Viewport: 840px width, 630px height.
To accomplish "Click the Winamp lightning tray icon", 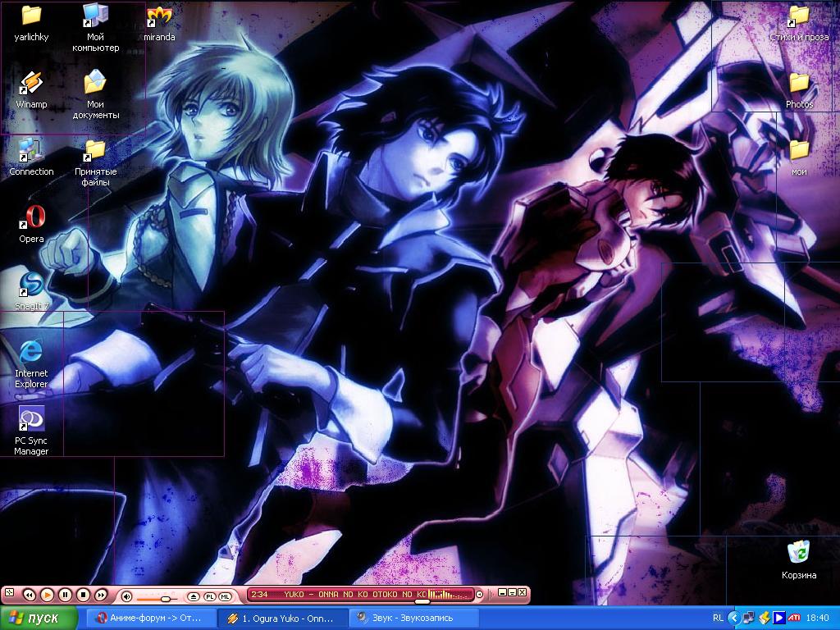I will click(x=765, y=619).
